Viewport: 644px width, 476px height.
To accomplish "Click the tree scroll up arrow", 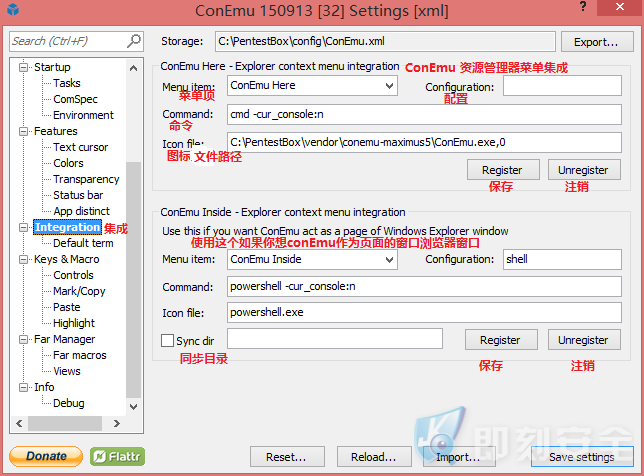I will [133, 68].
